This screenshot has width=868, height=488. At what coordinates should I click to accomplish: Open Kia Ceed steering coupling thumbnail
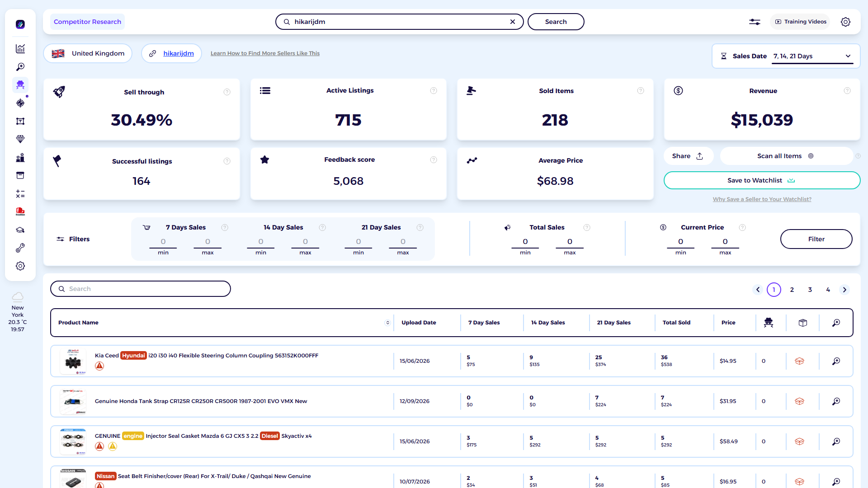pos(73,361)
